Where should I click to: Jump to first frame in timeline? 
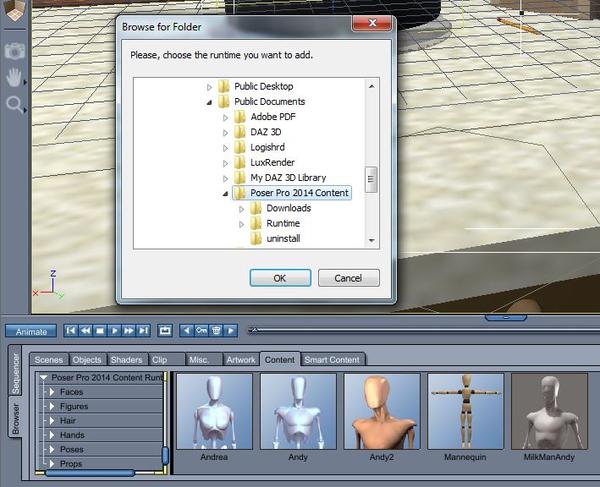(x=71, y=331)
